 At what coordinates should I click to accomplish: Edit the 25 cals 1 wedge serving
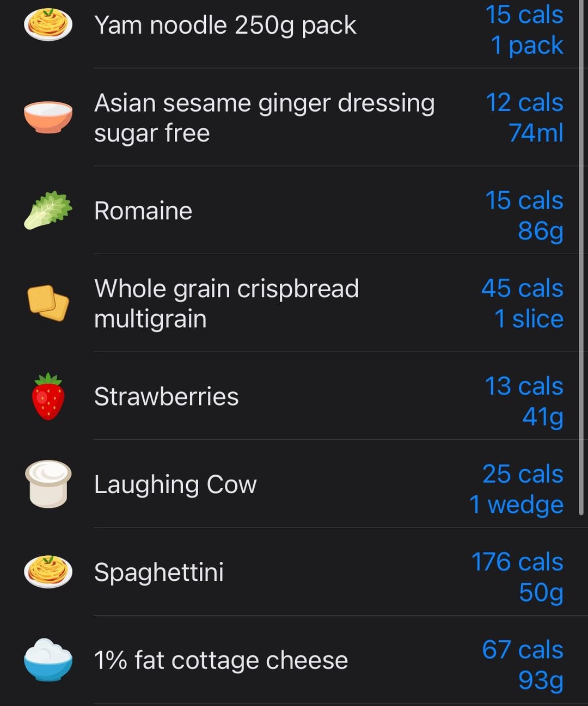(516, 489)
